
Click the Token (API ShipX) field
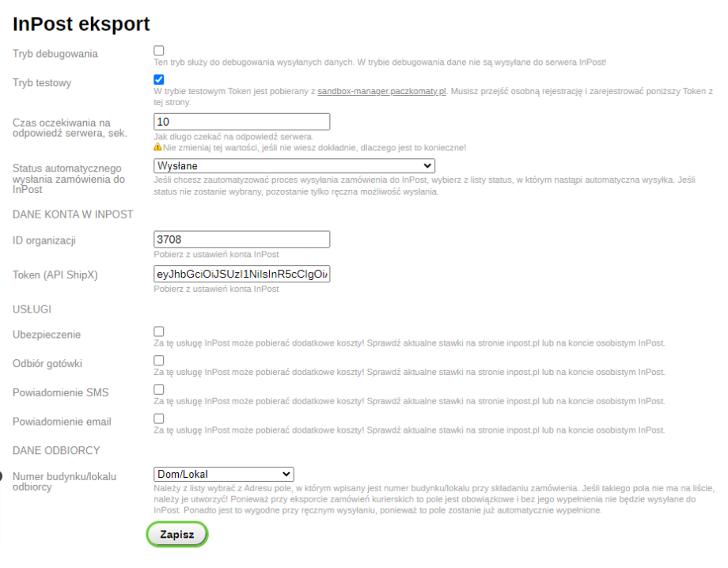tap(241, 275)
